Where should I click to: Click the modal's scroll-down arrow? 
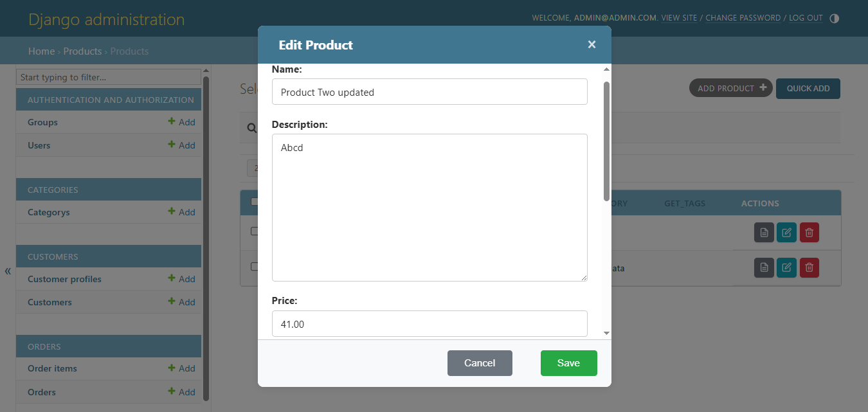(606, 333)
